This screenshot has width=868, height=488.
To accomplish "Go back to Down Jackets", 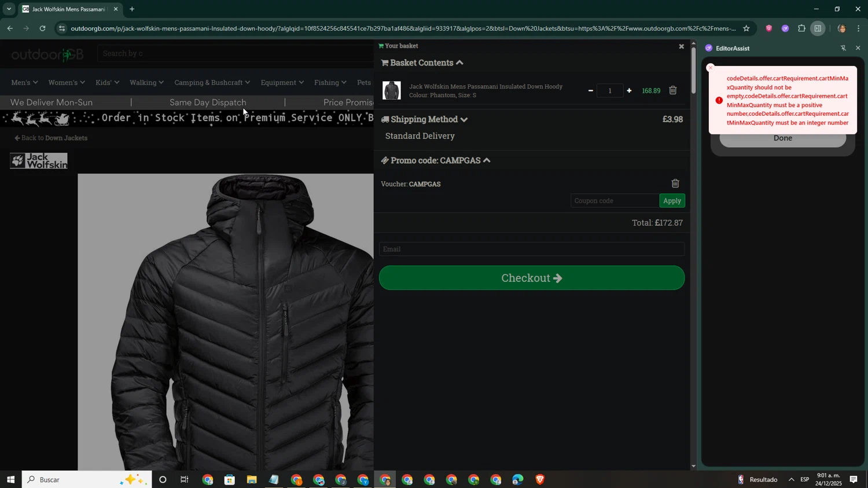I will [51, 138].
